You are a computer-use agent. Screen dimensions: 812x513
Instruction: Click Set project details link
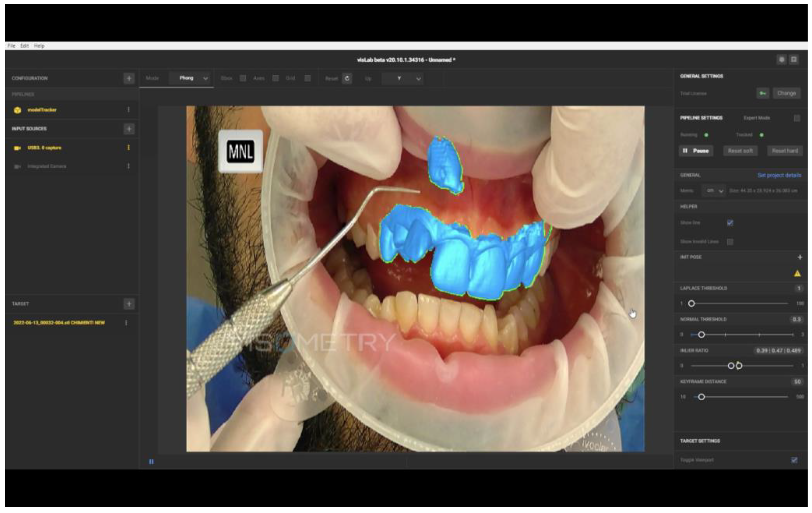(779, 175)
